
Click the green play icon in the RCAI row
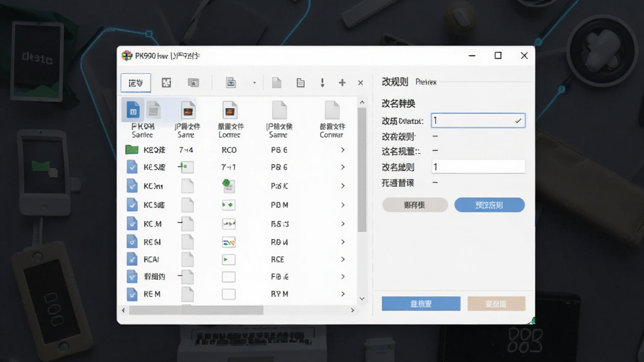229,260
